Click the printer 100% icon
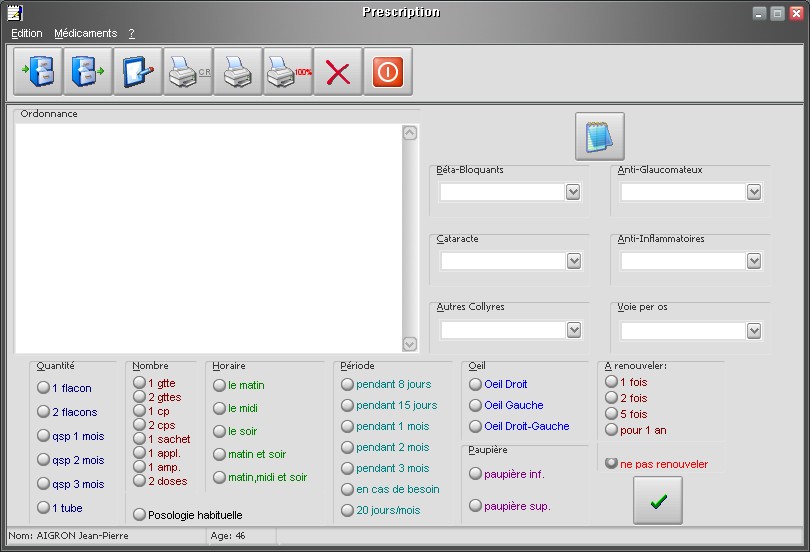 tap(288, 72)
